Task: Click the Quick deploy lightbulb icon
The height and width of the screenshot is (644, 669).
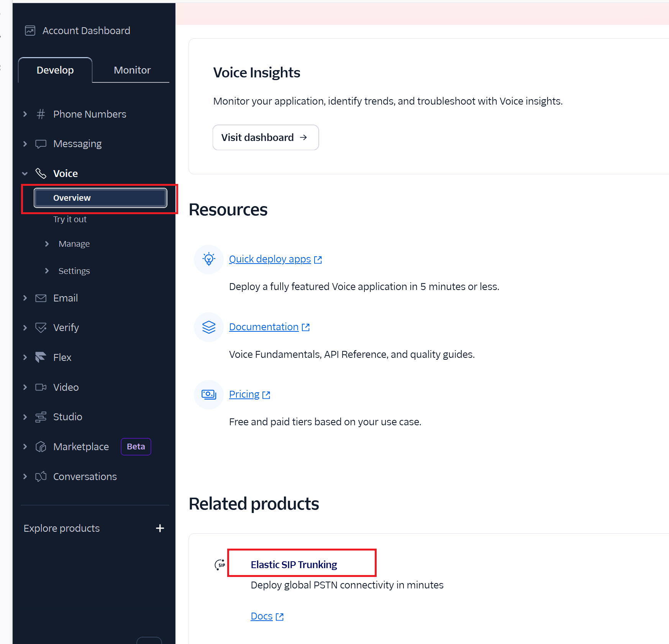Action: pos(209,259)
